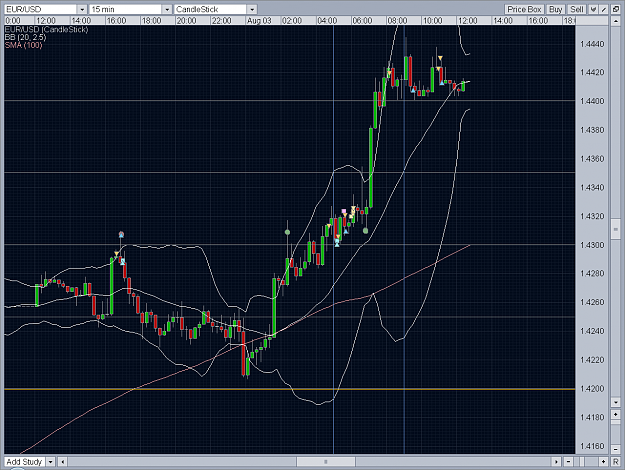The height and width of the screenshot is (470, 625).
Task: Click the Add Study button
Action: 24,462
